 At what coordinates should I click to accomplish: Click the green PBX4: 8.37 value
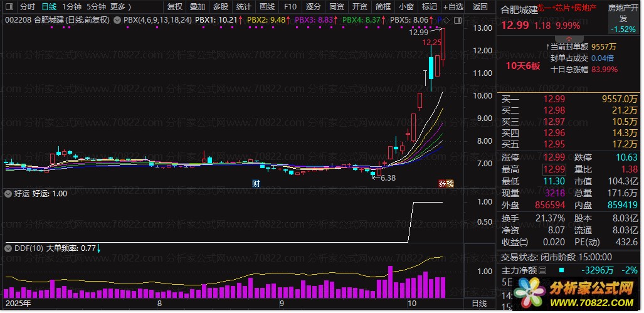pyautogui.click(x=361, y=19)
